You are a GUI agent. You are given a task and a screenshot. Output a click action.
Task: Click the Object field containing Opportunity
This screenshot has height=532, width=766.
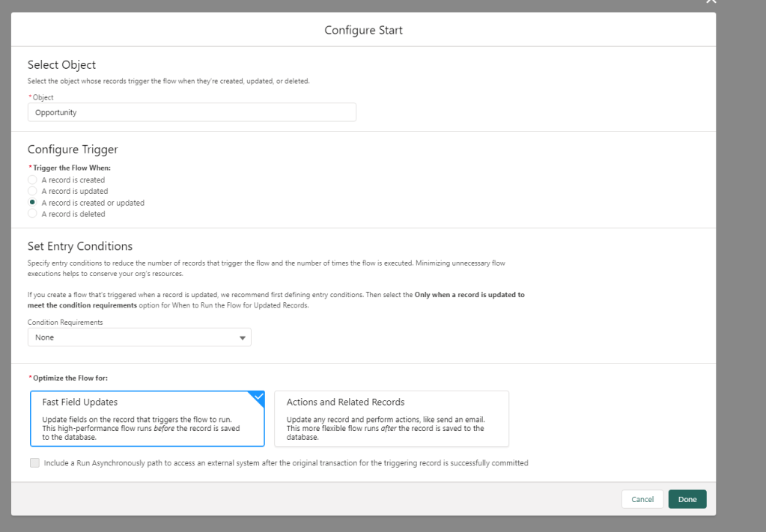pos(192,112)
